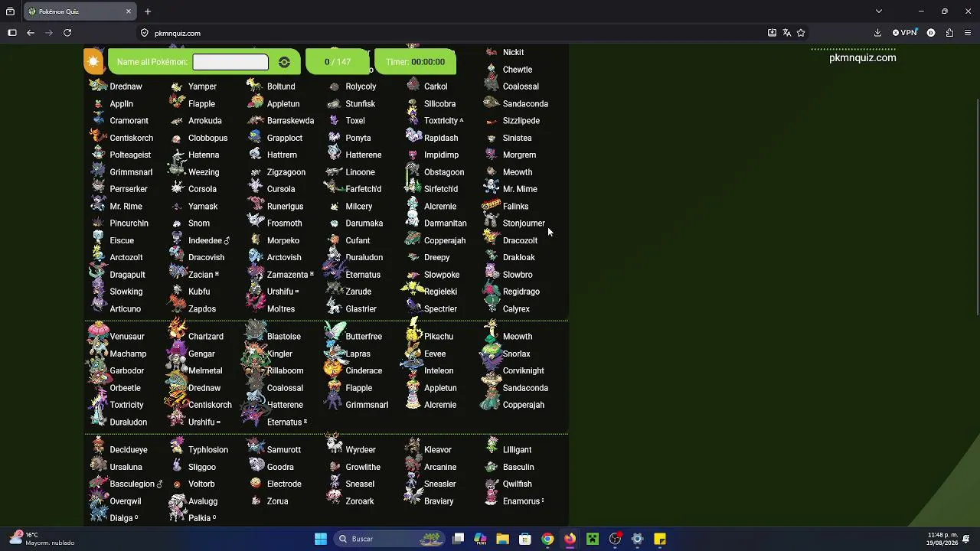The height and width of the screenshot is (551, 980).
Task: Click the pkmnquiz.com site link
Action: [x=862, y=57]
